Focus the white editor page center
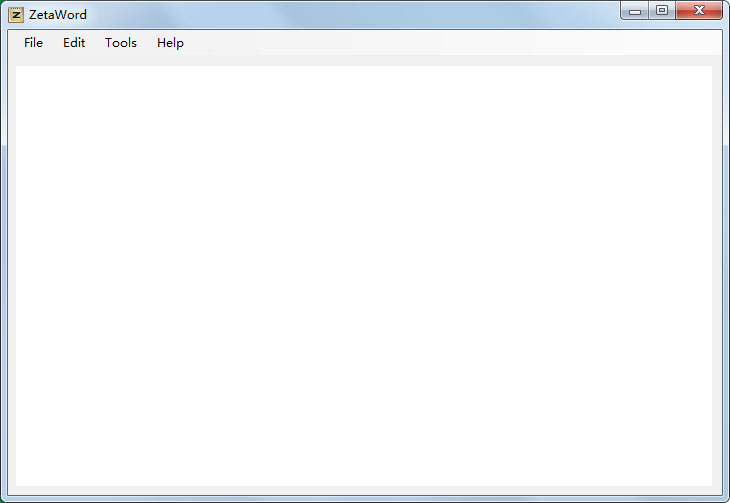Image resolution: width=730 pixels, height=503 pixels. coord(364,277)
